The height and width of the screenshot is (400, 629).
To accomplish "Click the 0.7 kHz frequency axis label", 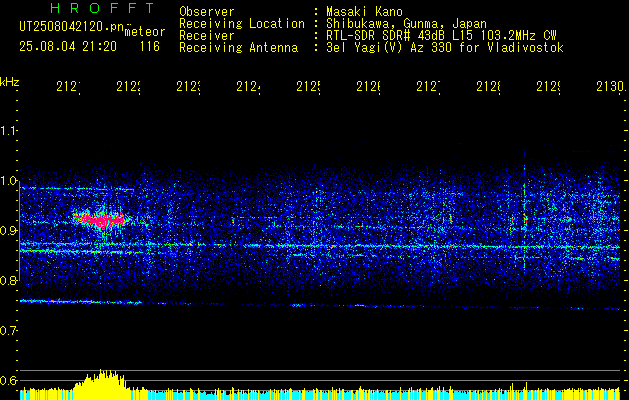I will click(9, 331).
